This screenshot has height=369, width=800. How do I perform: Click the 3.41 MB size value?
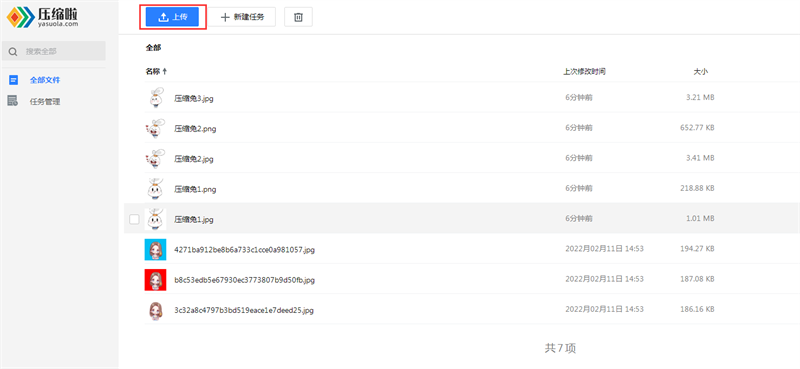tap(700, 158)
